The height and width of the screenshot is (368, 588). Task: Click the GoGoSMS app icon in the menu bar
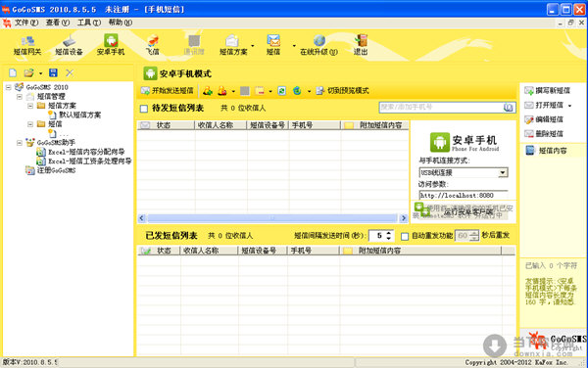[7, 23]
